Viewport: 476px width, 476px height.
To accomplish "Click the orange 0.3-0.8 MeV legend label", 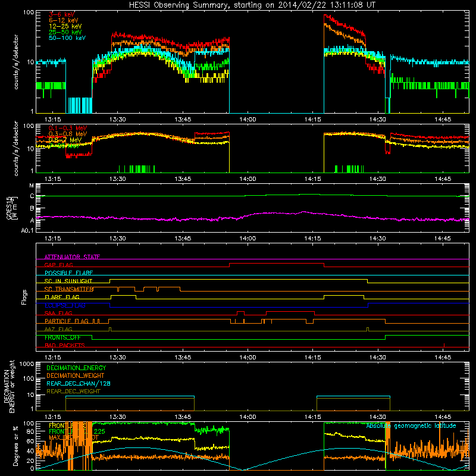I will (x=68, y=134).
